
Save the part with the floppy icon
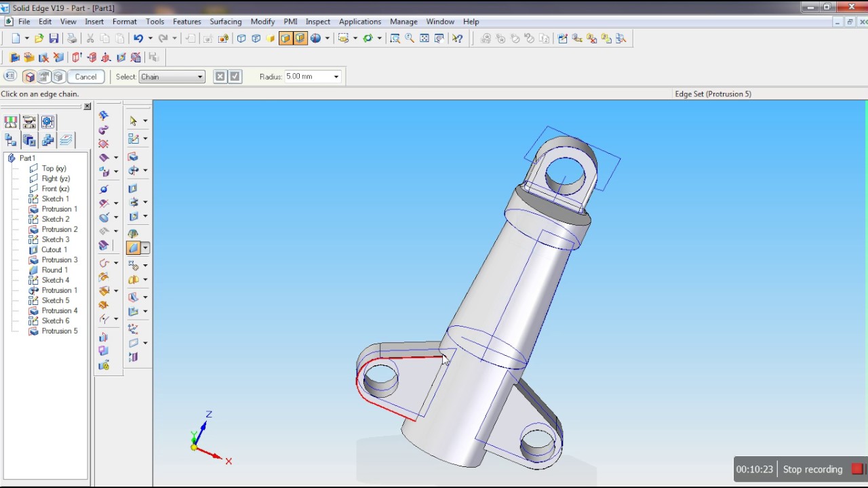(54, 39)
